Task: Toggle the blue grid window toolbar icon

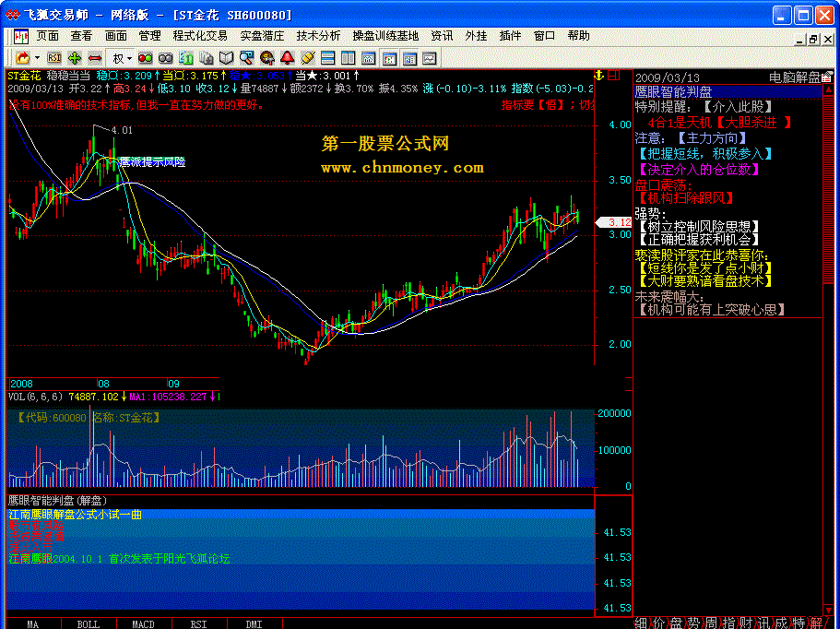Action: pyautogui.click(x=409, y=58)
